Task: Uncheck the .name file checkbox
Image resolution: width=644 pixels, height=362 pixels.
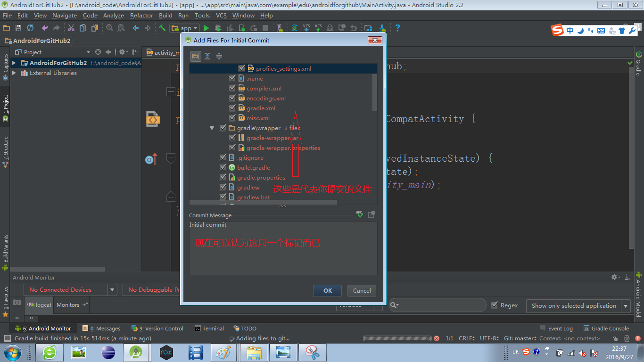Action: 232,78
